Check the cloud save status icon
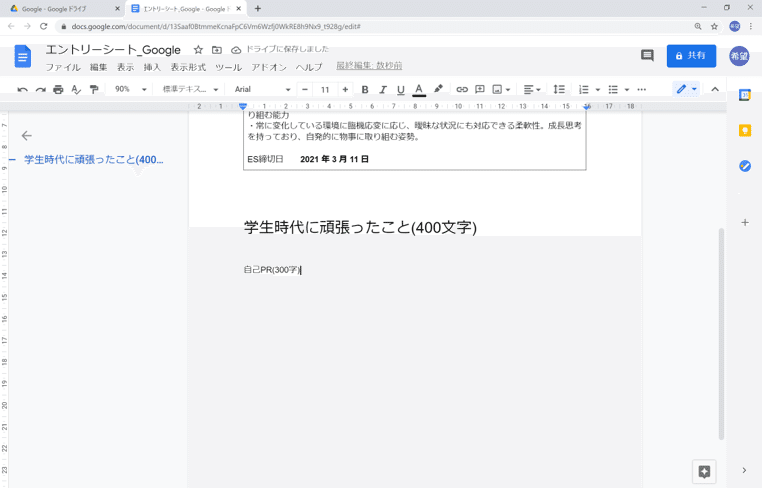This screenshot has width=762, height=488. [x=236, y=50]
